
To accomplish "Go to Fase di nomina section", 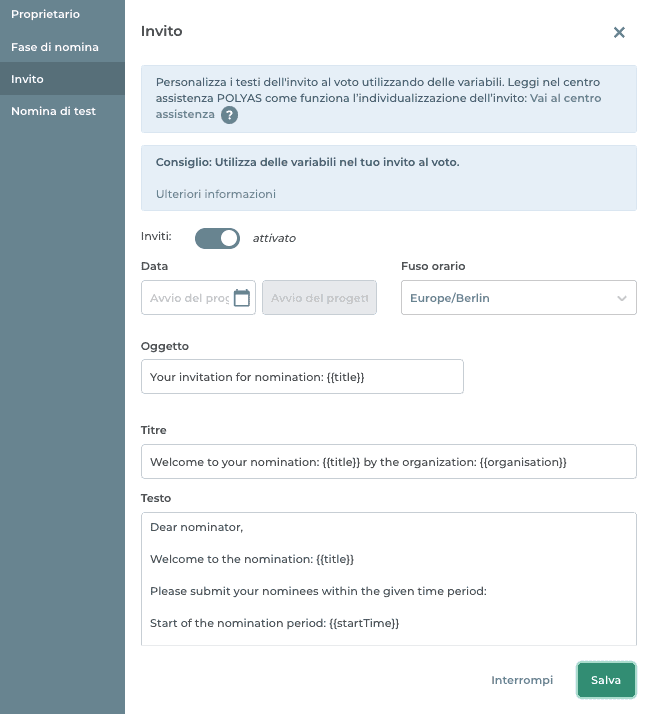I will tap(54, 47).
